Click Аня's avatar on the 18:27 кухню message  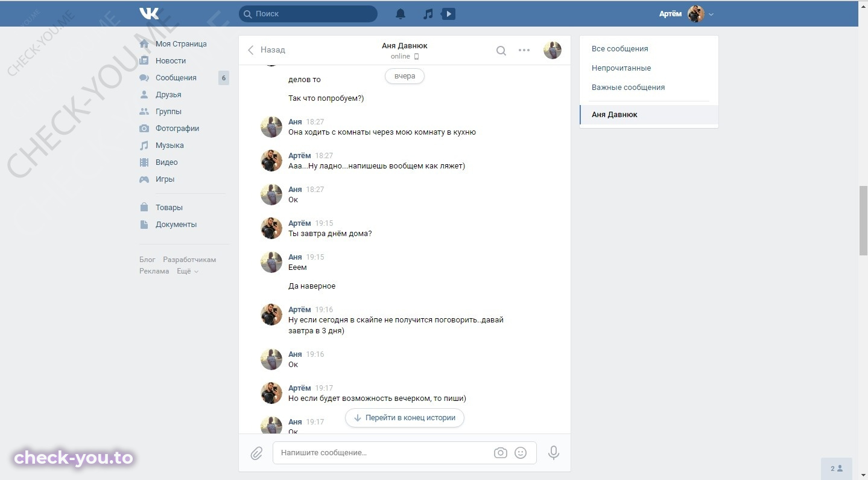[271, 127]
